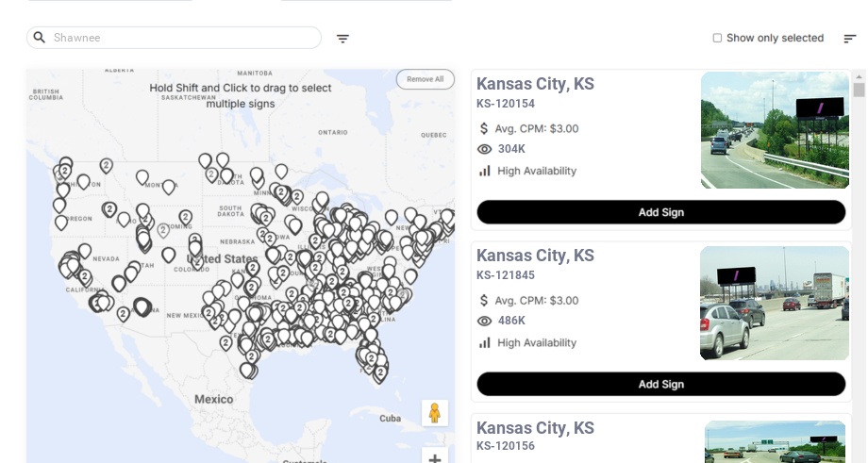Open the filter options icon beside search
Image resolution: width=868 pixels, height=463 pixels.
342,39
